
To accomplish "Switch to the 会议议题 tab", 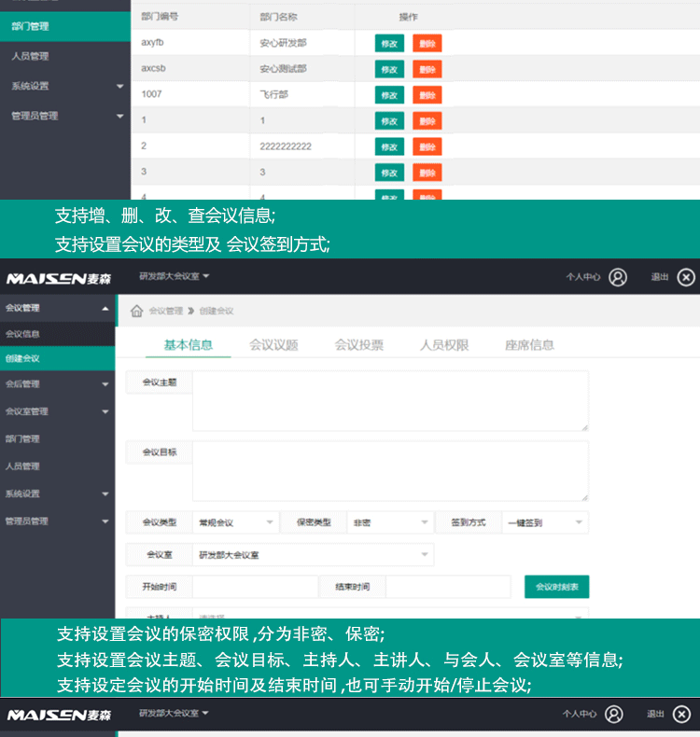I will coord(273,345).
